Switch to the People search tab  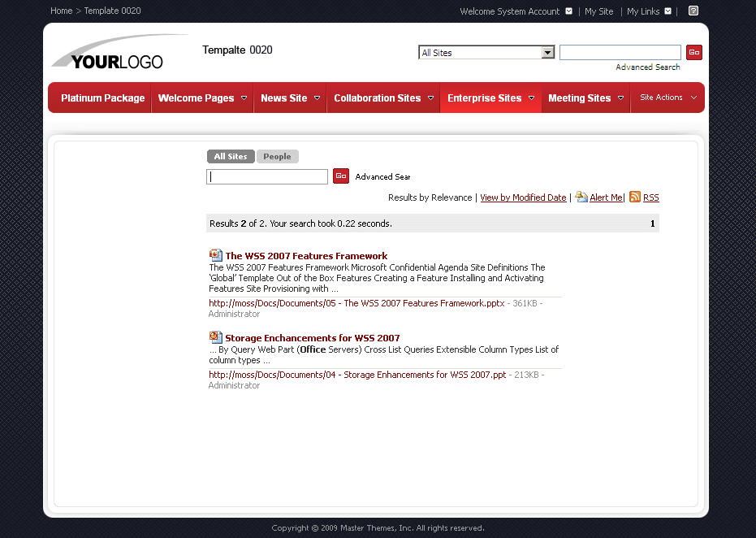(x=278, y=156)
